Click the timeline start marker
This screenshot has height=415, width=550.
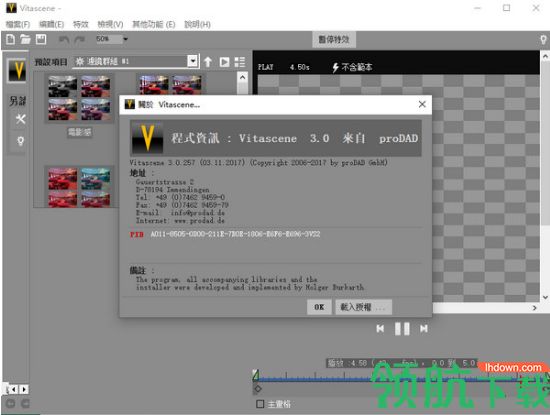point(256,375)
